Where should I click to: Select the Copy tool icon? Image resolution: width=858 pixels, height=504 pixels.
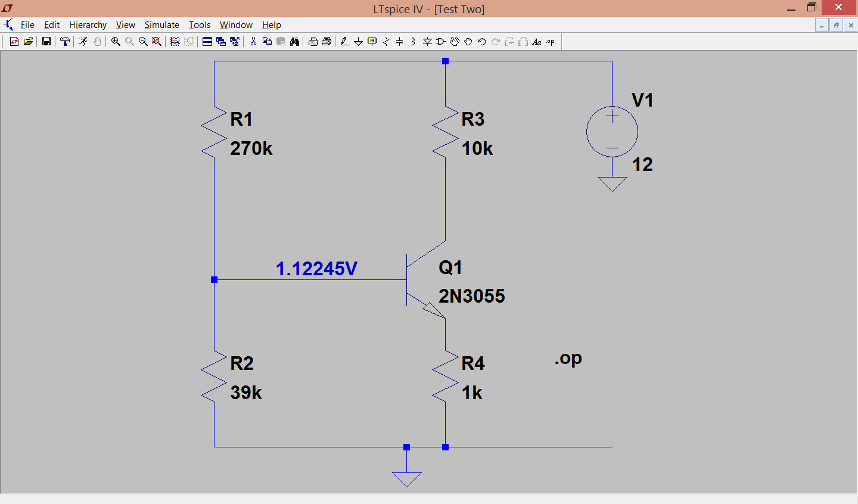[267, 41]
